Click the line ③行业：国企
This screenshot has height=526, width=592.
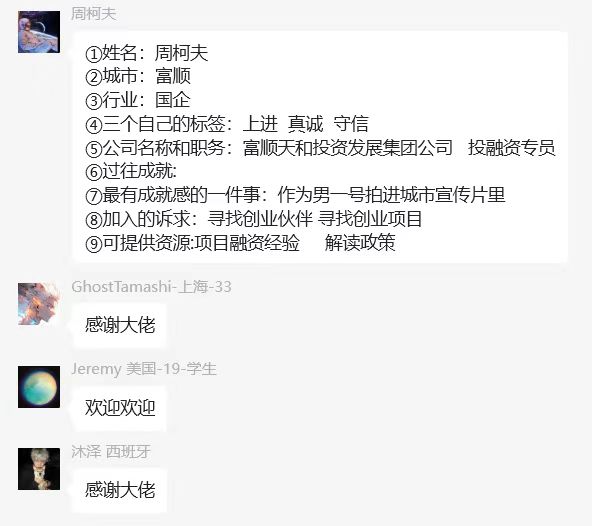[x=138, y=100]
